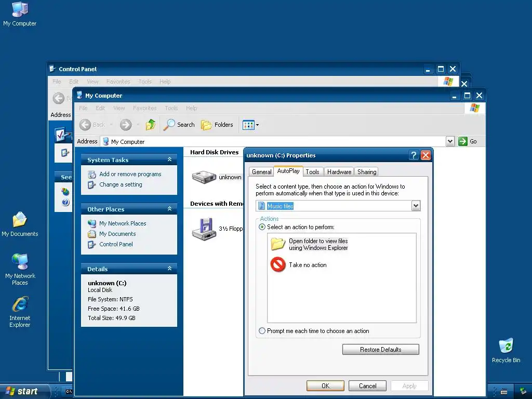The image size is (532, 399).
Task: Open Favorites menu in My Computer window
Action: pos(144,108)
